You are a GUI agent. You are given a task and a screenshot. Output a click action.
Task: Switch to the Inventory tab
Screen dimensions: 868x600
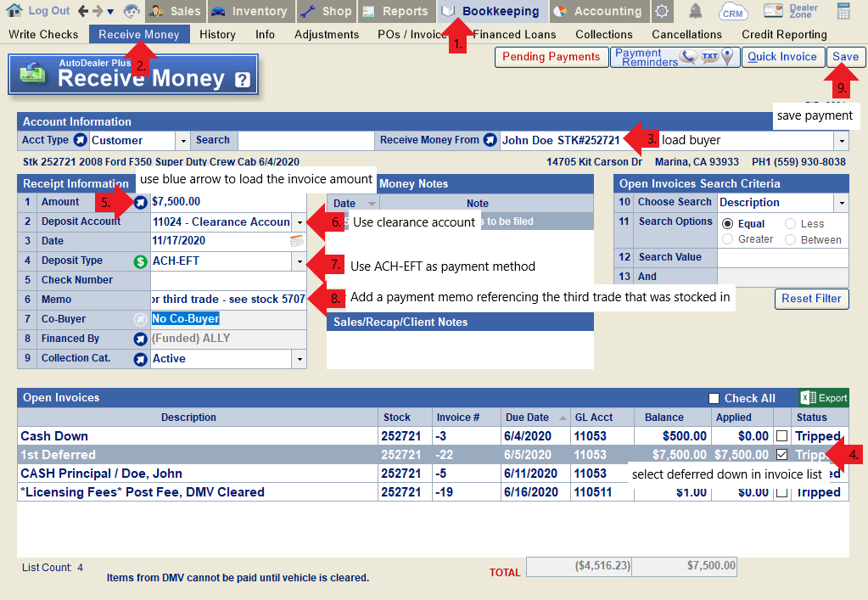[x=249, y=11]
